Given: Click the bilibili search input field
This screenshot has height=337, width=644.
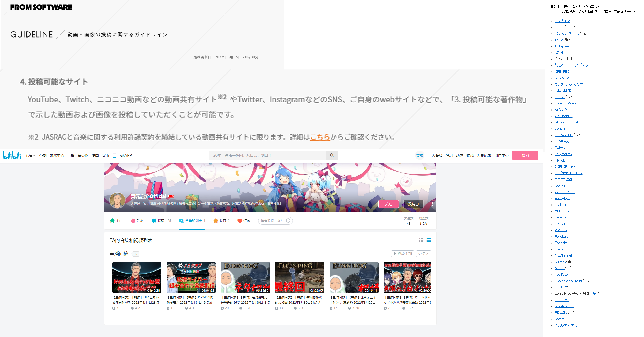Looking at the screenshot, I should (x=267, y=155).
